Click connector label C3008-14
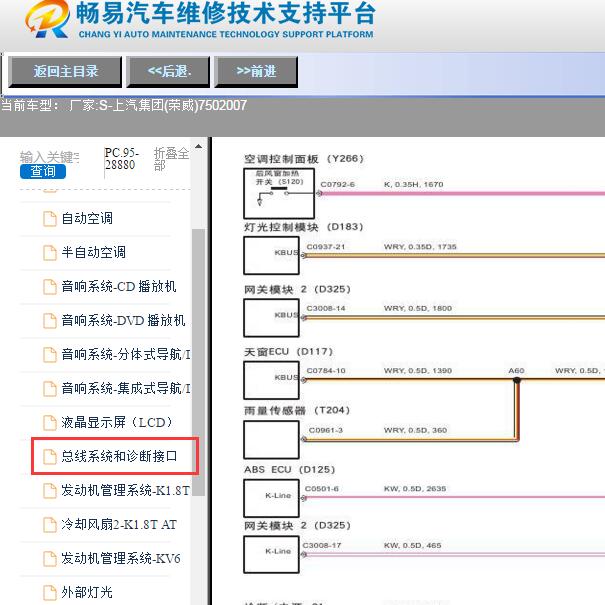 tap(326, 308)
